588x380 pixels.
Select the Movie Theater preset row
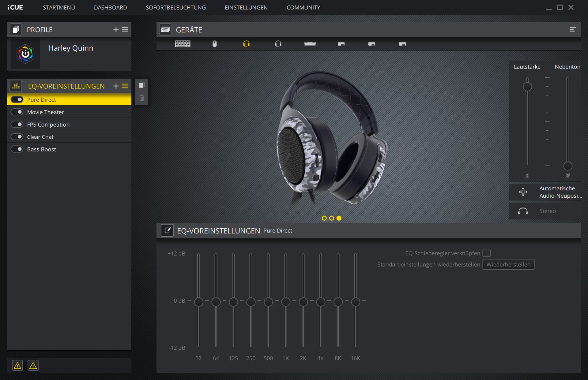[70, 112]
